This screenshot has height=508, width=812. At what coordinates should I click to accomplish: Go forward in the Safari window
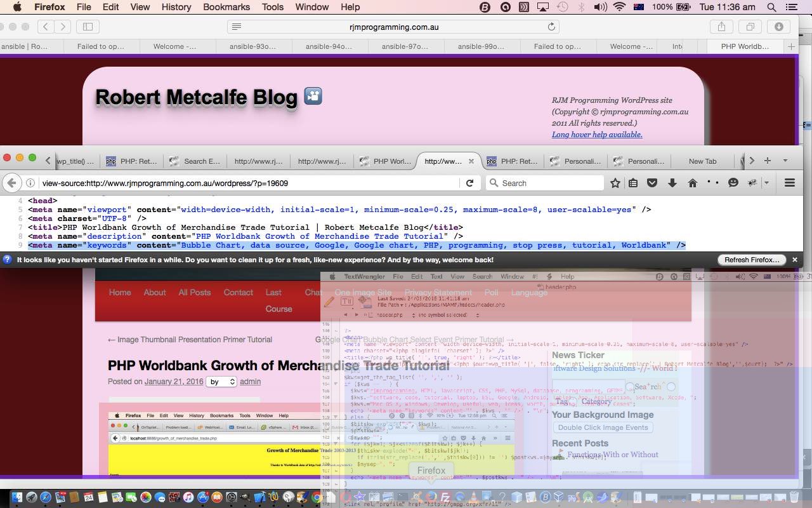click(62, 27)
